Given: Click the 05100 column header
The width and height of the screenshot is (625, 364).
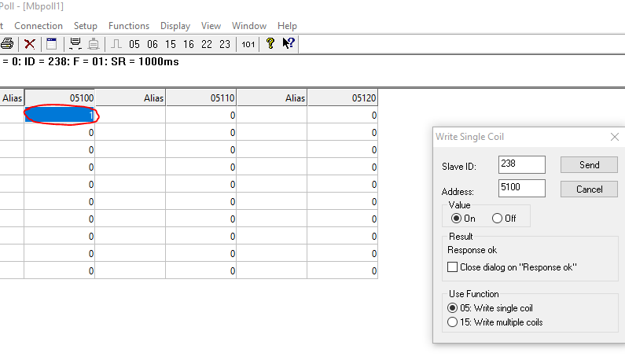Looking at the screenshot, I should point(60,98).
